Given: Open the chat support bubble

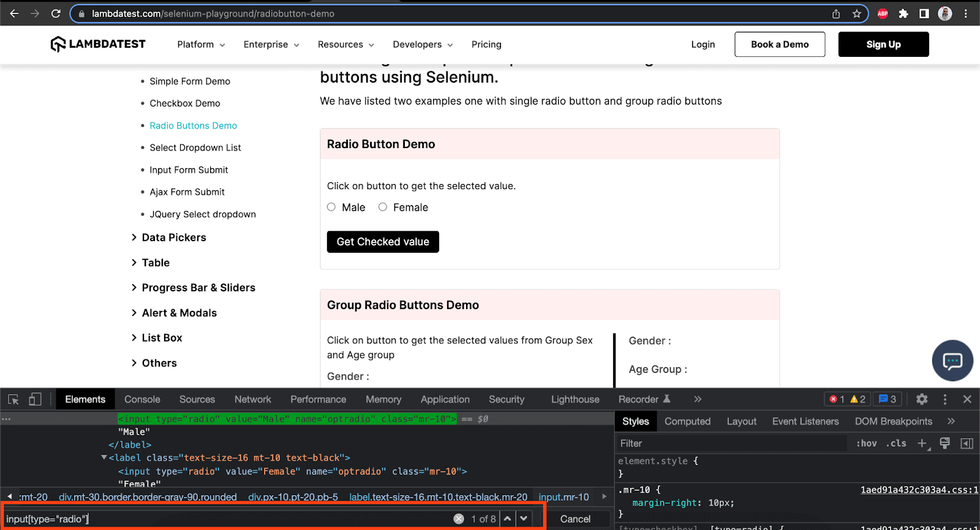Looking at the screenshot, I should tap(952, 360).
